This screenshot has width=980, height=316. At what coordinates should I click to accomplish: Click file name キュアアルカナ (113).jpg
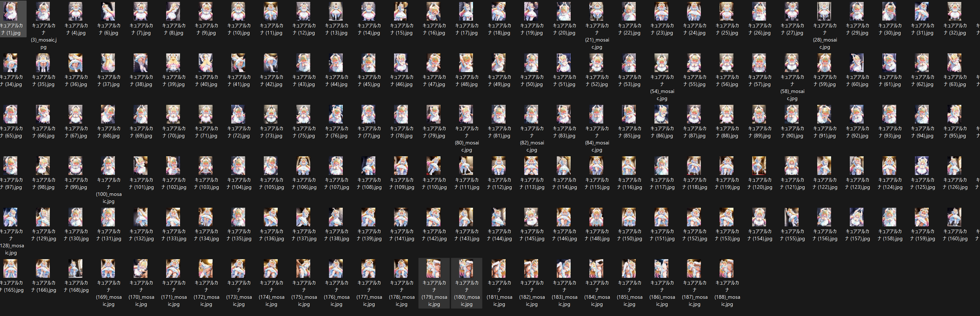[x=531, y=183]
